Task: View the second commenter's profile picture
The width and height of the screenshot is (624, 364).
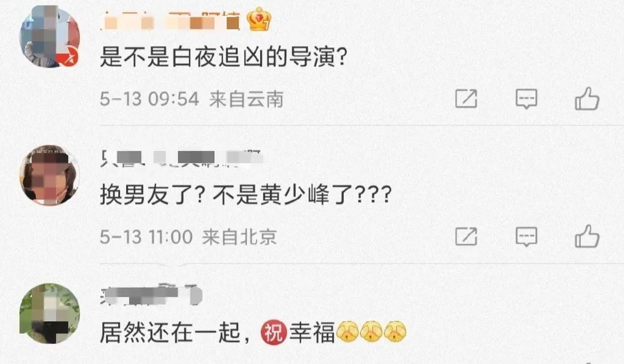Action: [x=49, y=175]
